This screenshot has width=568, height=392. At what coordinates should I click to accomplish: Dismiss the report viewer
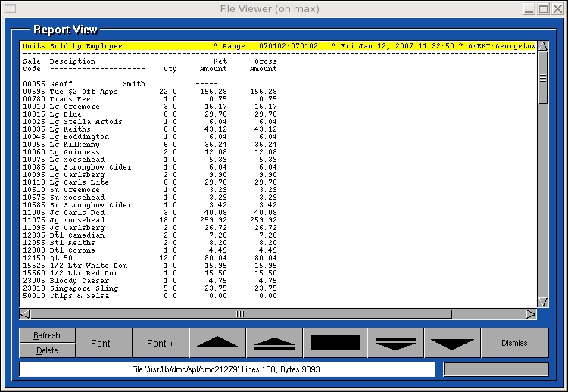tap(514, 343)
